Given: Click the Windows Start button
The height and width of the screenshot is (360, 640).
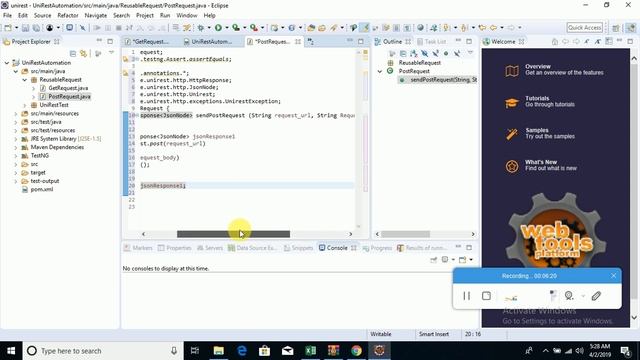Looking at the screenshot, I should pos(11,351).
